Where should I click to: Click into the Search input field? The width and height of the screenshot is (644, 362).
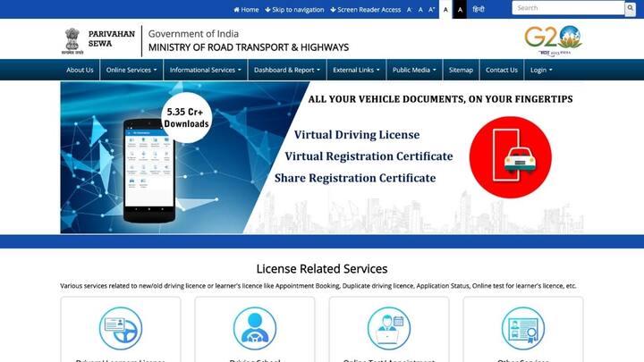pyautogui.click(x=567, y=8)
